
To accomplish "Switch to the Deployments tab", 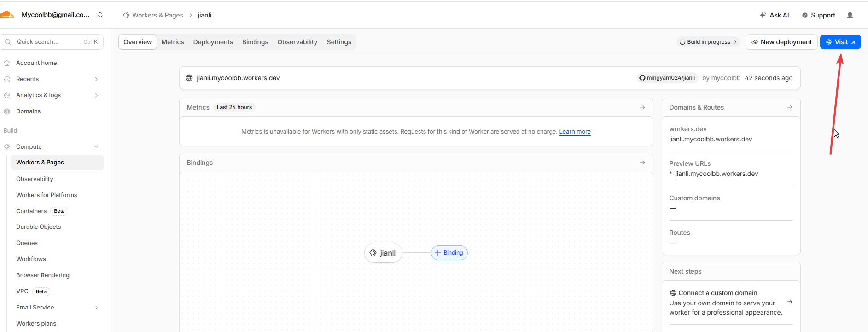I will [x=213, y=42].
